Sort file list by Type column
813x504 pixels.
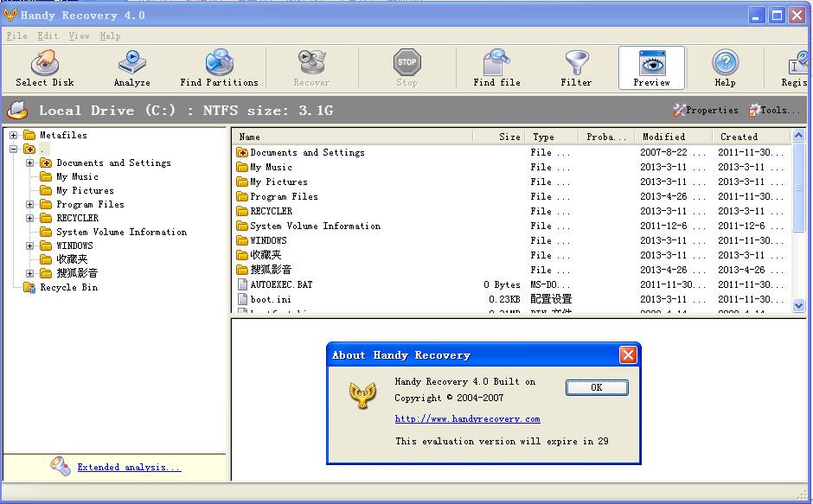pos(552,137)
